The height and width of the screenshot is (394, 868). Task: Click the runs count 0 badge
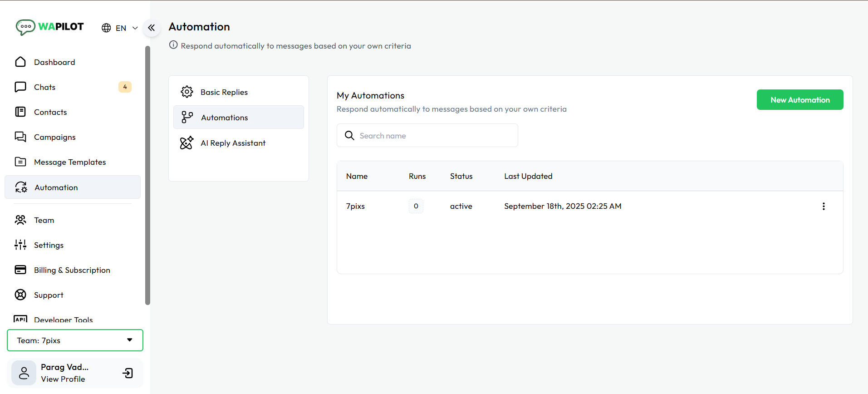pos(416,206)
